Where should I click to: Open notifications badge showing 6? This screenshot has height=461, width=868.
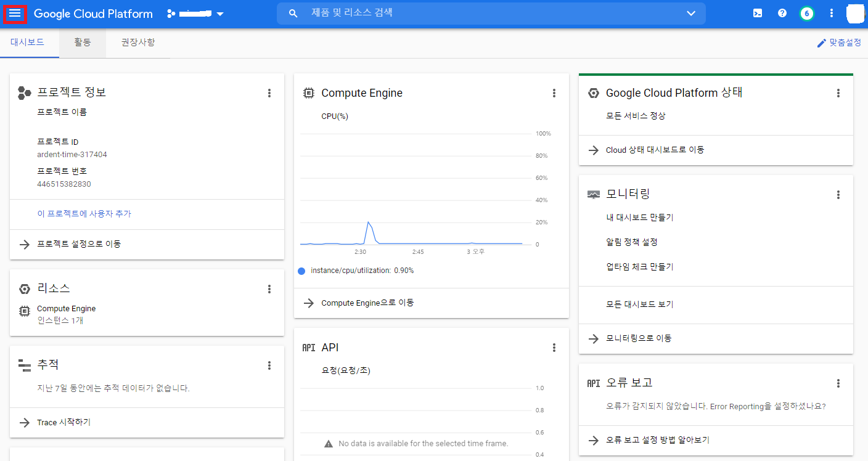pos(806,14)
